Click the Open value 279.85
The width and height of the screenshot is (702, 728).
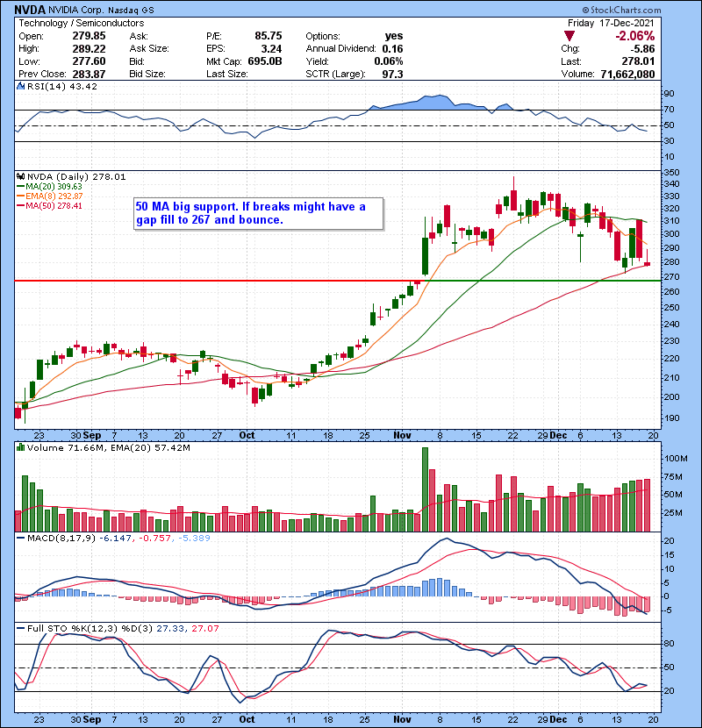click(89, 36)
